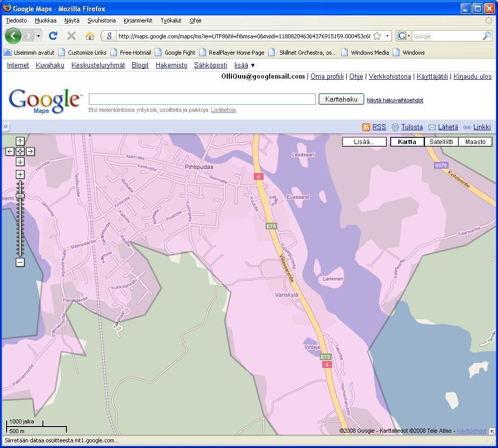Click the magnifier search icon in search box
Viewport: 498px width, 448px height.
click(x=487, y=36)
